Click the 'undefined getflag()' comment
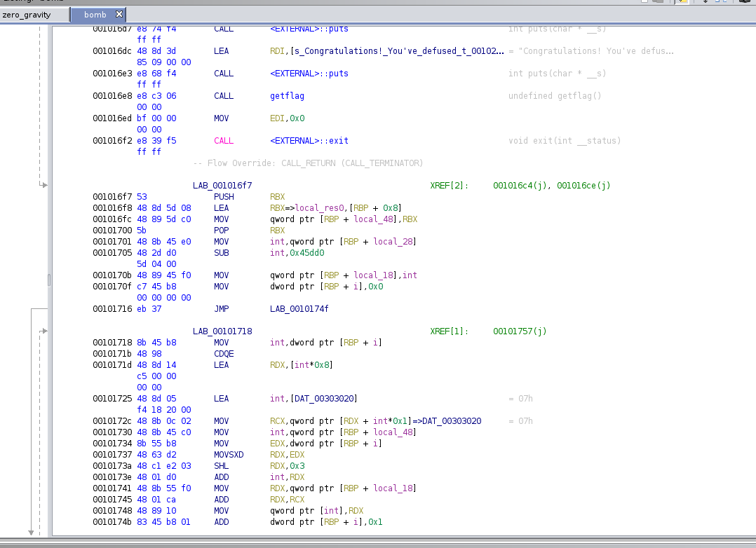 coord(555,96)
